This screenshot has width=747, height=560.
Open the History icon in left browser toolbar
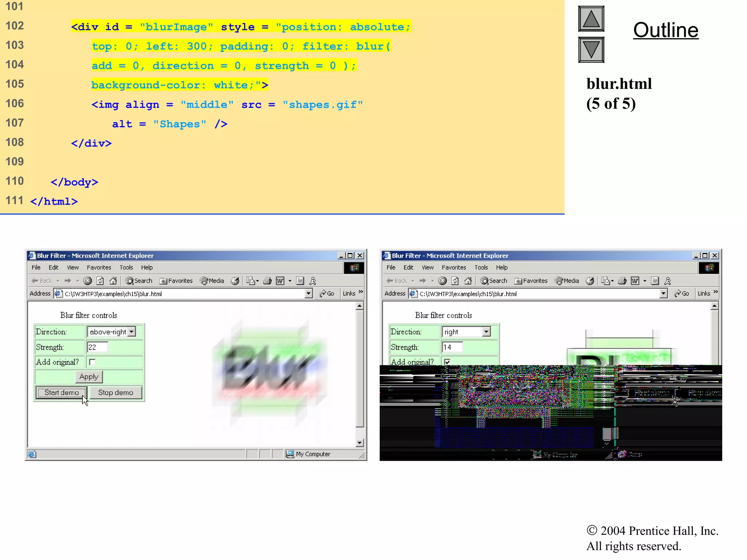click(x=235, y=281)
